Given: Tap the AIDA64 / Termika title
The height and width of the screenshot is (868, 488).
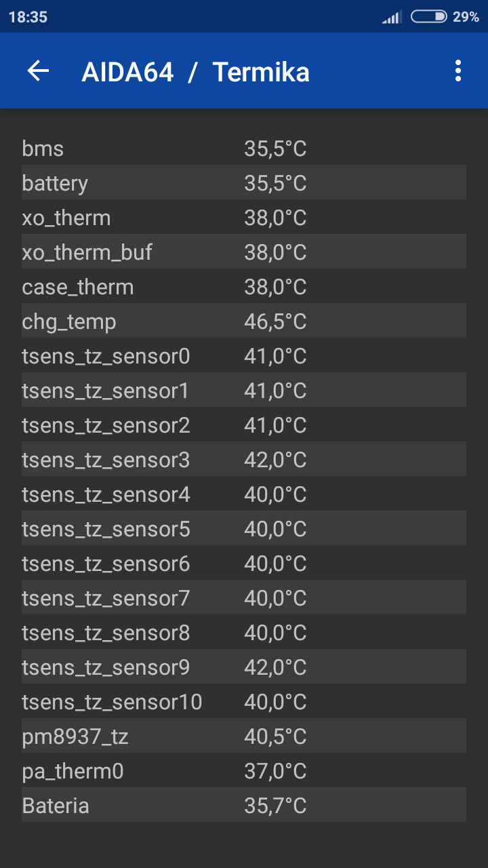Looking at the screenshot, I should tap(195, 72).
